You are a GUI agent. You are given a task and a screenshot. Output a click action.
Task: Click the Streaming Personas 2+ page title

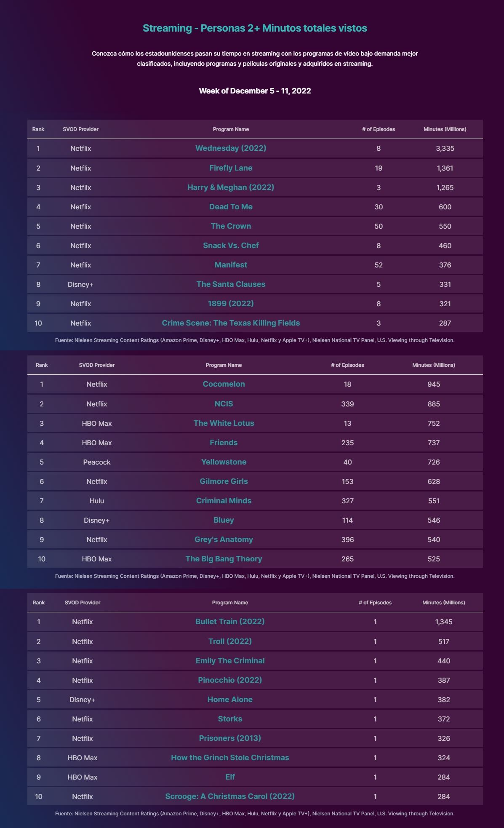[255, 28]
